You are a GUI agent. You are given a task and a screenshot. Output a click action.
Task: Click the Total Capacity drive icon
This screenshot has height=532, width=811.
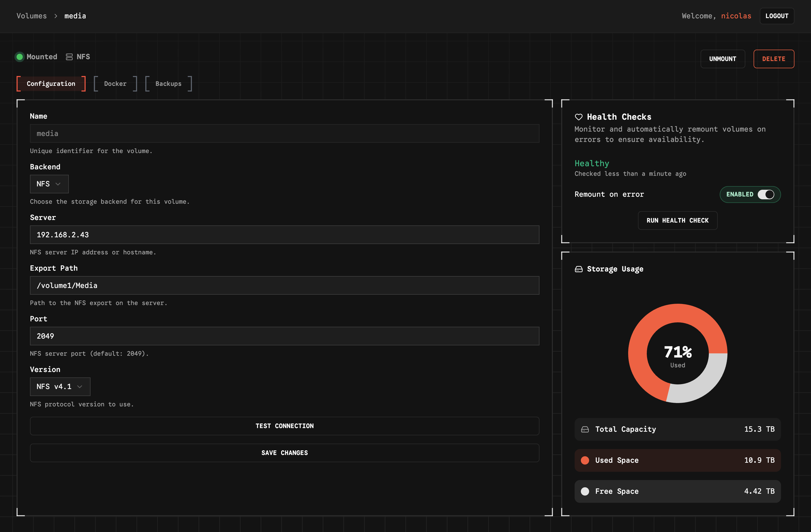pos(585,429)
